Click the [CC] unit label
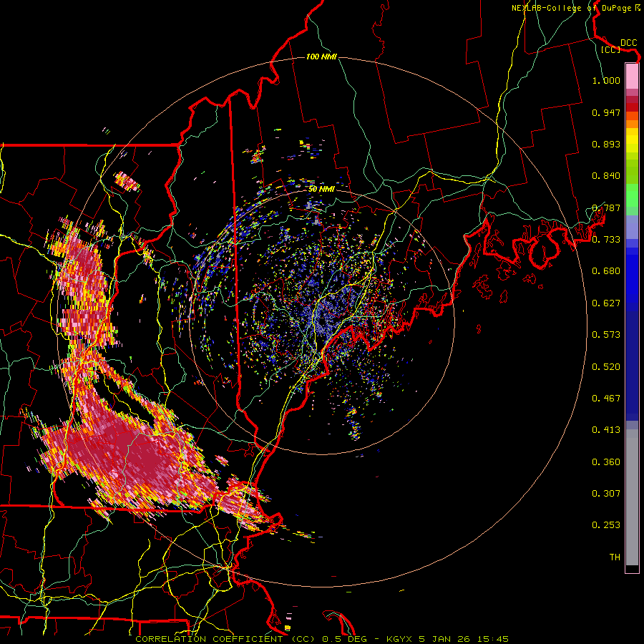This screenshot has width=644, height=644. (x=611, y=49)
